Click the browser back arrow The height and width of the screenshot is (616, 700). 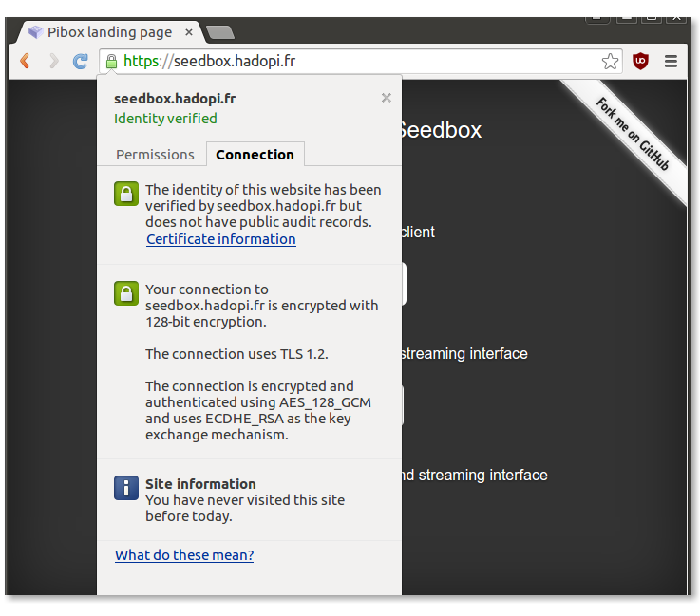[26, 61]
